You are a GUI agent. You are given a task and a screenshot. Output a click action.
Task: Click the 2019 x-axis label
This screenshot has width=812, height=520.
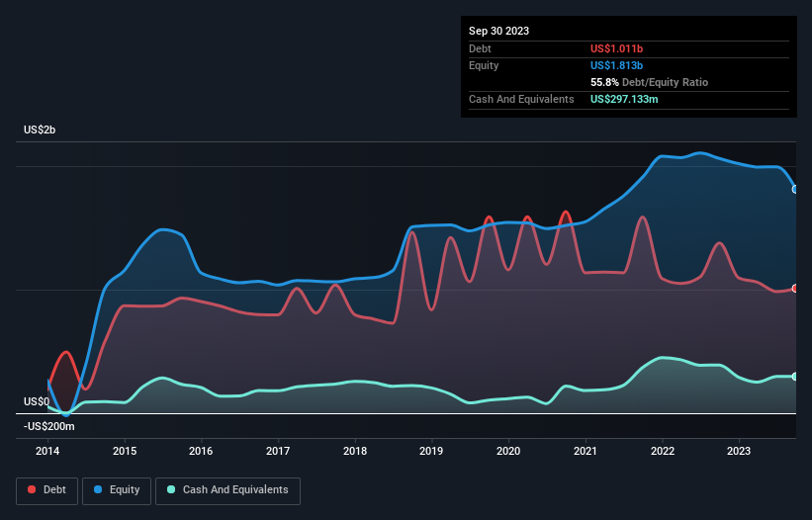431,451
